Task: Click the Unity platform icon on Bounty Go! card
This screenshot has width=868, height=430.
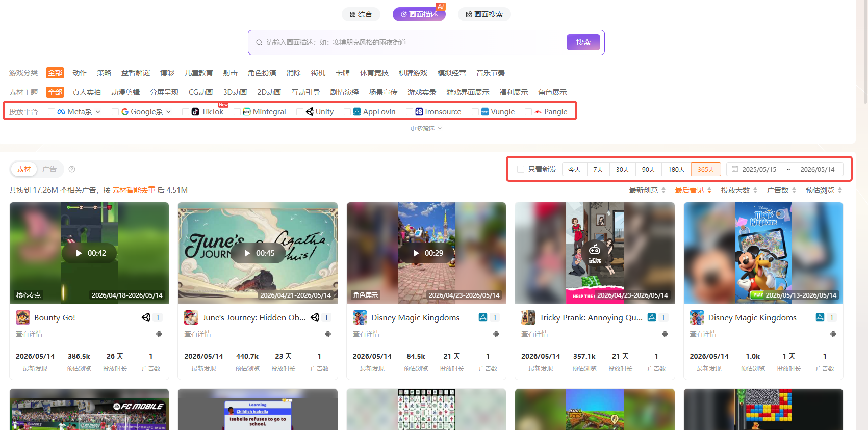Action: (146, 317)
